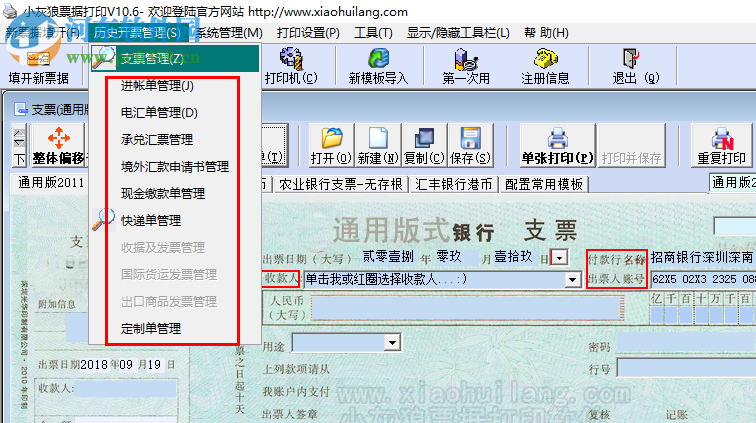Screen dimensions: 756x423
Task: Switch to the 通用版2011 template tab
Action: [x=50, y=183]
